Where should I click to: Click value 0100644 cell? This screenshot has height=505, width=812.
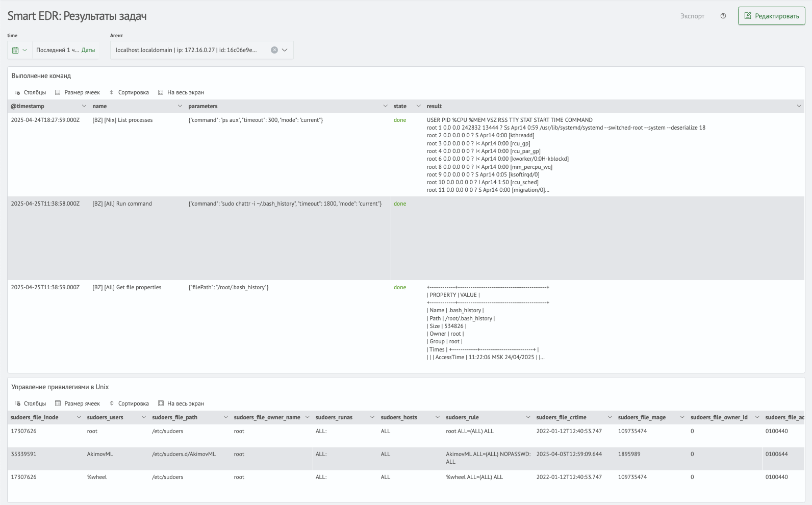click(776, 454)
